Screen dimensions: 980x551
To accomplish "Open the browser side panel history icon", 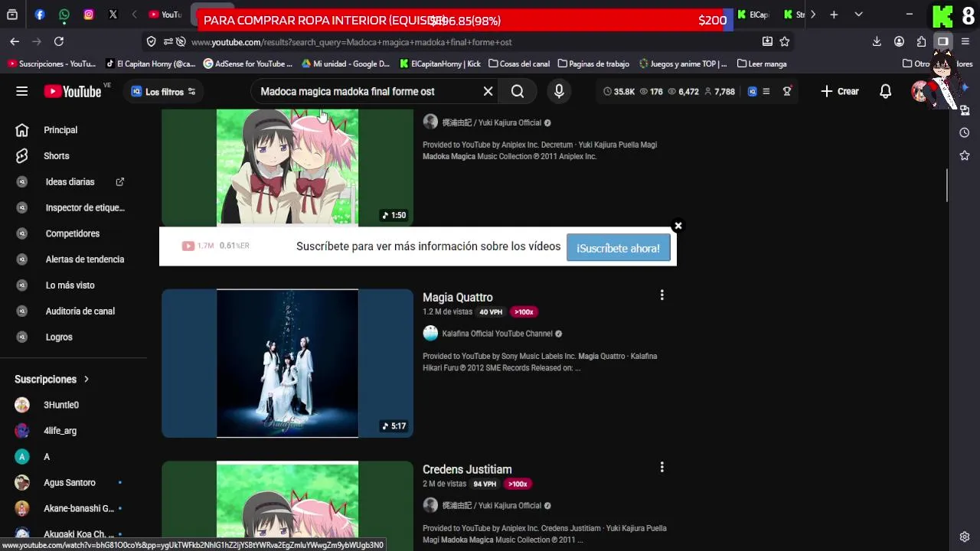I will tap(965, 133).
